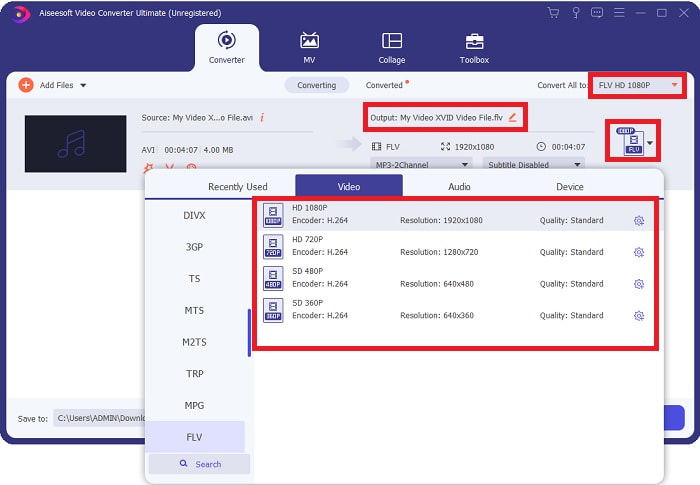
Task: Open settings gear for HD 1080P
Action: (x=639, y=221)
